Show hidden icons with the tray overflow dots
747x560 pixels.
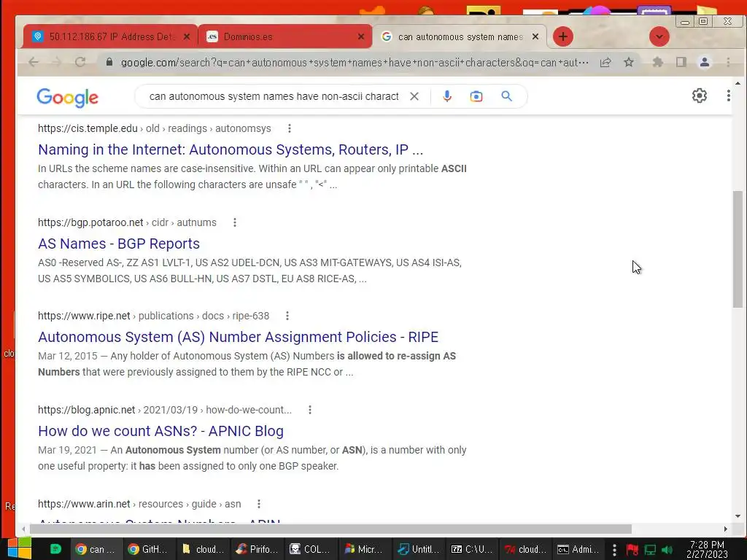click(614, 550)
